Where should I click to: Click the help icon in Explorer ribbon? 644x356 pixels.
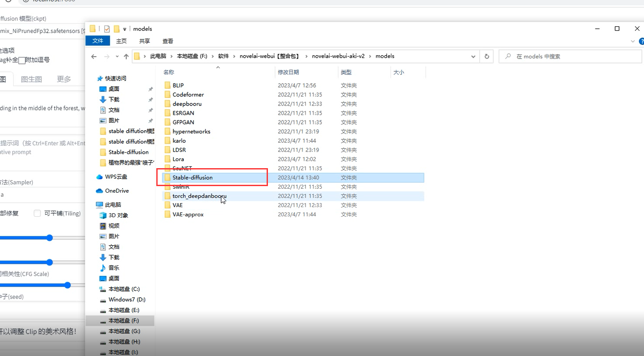coord(641,41)
